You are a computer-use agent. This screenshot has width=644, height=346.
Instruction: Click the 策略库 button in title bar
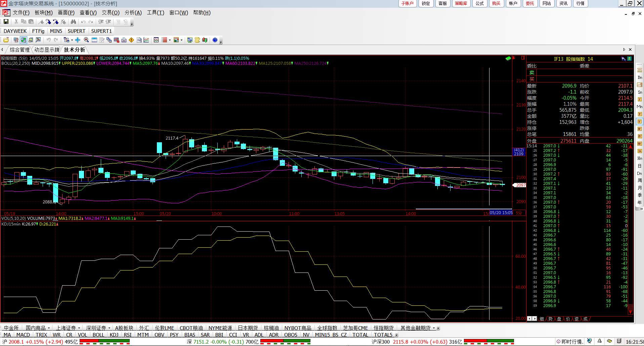[461, 3]
